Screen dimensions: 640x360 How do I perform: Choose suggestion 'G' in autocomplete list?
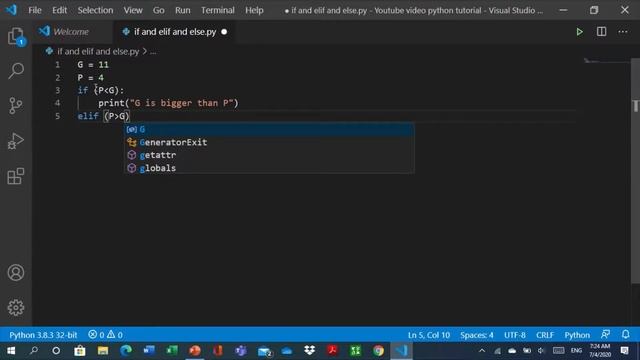click(269, 129)
